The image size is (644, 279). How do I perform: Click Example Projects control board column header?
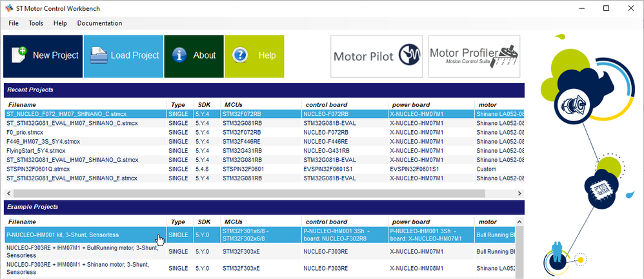pos(345,222)
